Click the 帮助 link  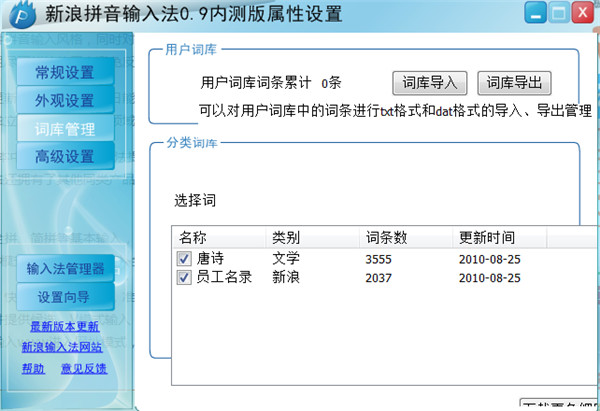33,368
